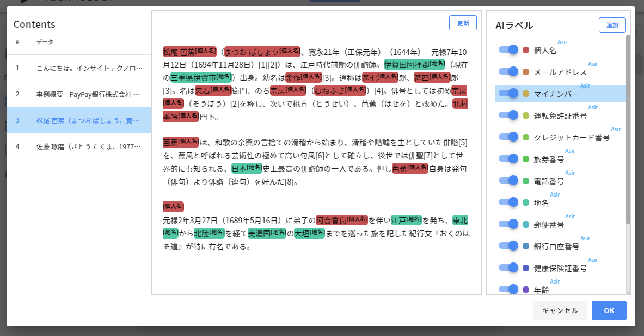
Task: Toggle the クレジットカード番号 label switch
Action: click(x=508, y=137)
